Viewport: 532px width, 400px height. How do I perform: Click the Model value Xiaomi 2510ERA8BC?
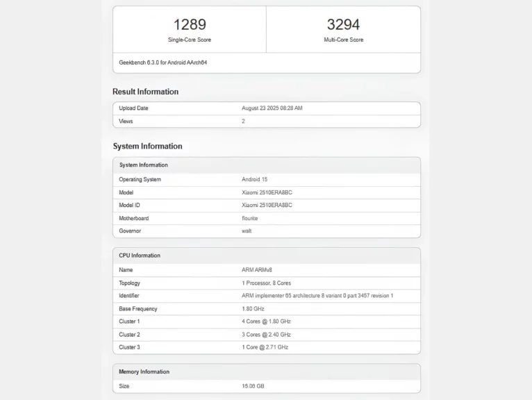pyautogui.click(x=267, y=192)
